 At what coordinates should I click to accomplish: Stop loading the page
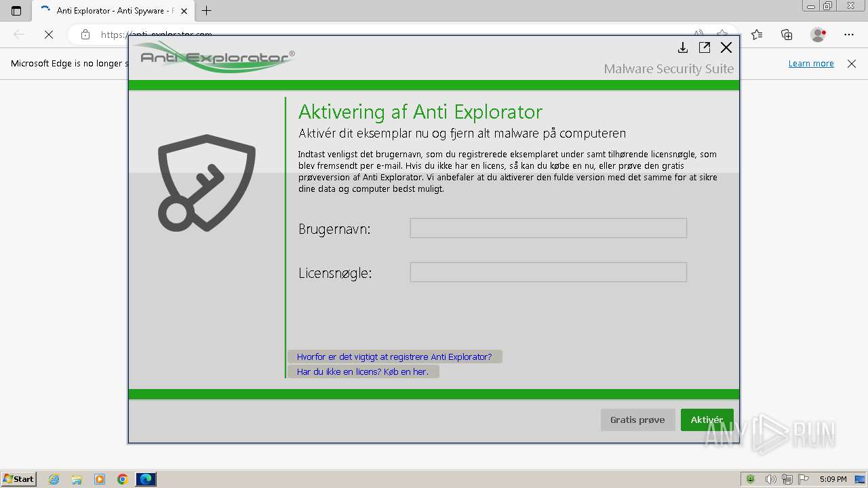pos(49,35)
